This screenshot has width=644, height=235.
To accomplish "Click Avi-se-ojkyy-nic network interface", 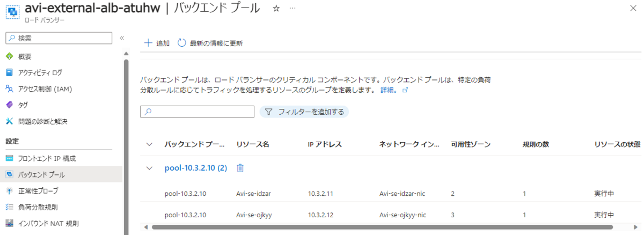I will pyautogui.click(x=404, y=215).
